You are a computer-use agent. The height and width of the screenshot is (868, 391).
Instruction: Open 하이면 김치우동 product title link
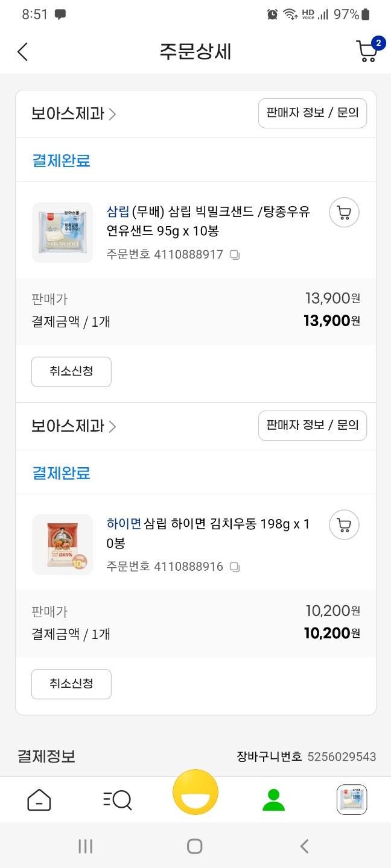(208, 533)
